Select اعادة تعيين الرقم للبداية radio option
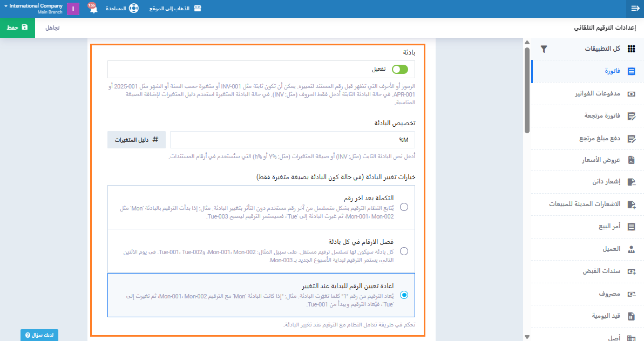This screenshot has height=341, width=644. point(404,295)
